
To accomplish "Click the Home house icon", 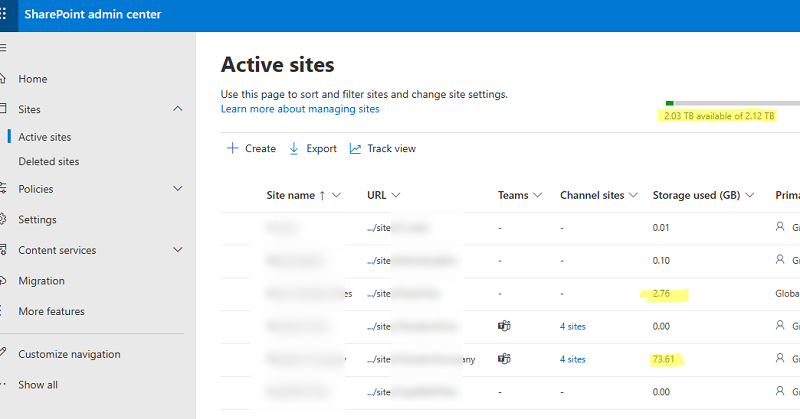I will 3,79.
